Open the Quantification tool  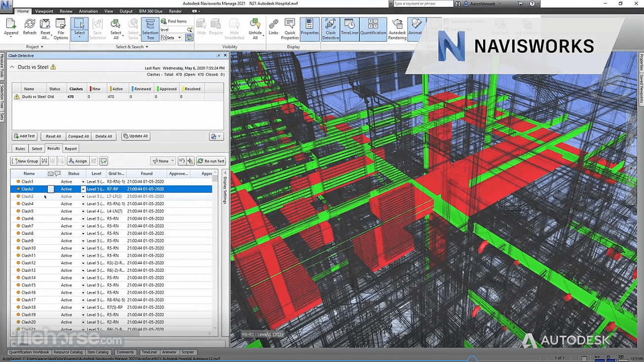[x=373, y=29]
